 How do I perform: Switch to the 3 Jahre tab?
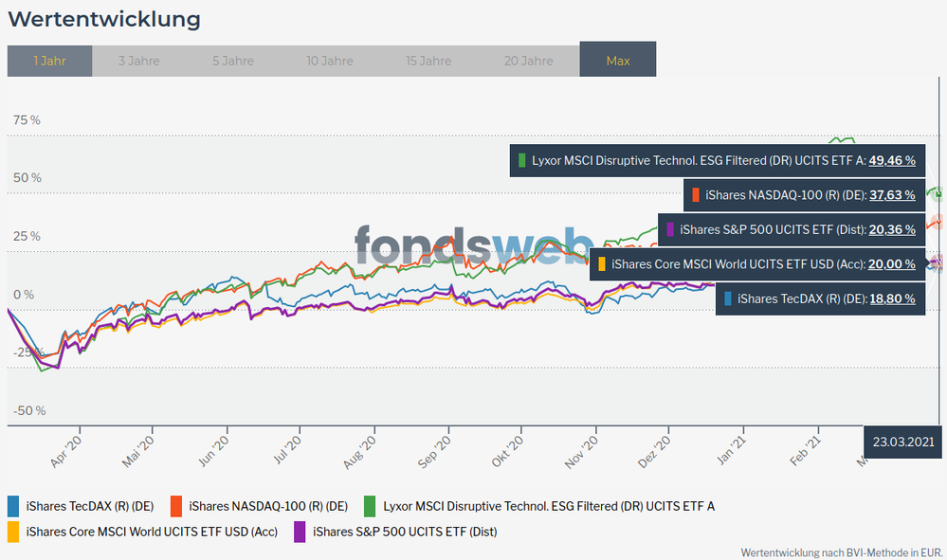click(138, 61)
